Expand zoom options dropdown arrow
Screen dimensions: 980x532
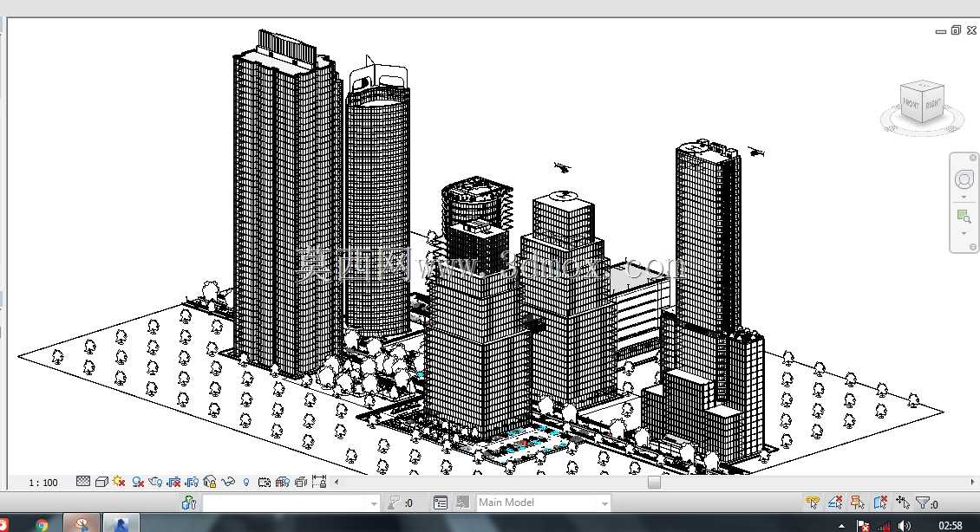pos(964,234)
